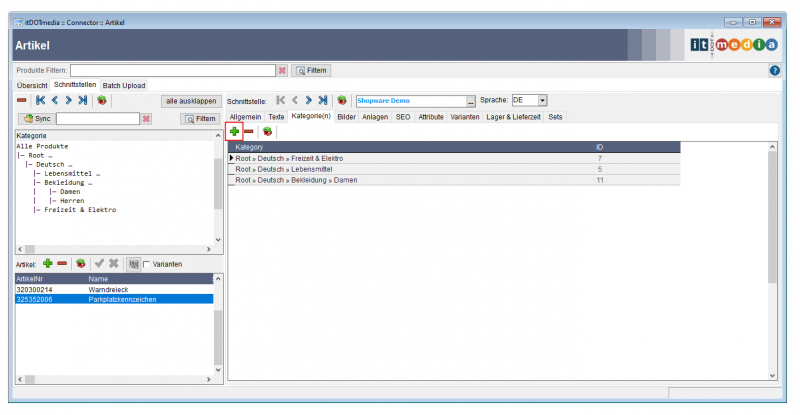Open the Lager & Lieferzeit tab
The image size is (800, 415).
(512, 117)
